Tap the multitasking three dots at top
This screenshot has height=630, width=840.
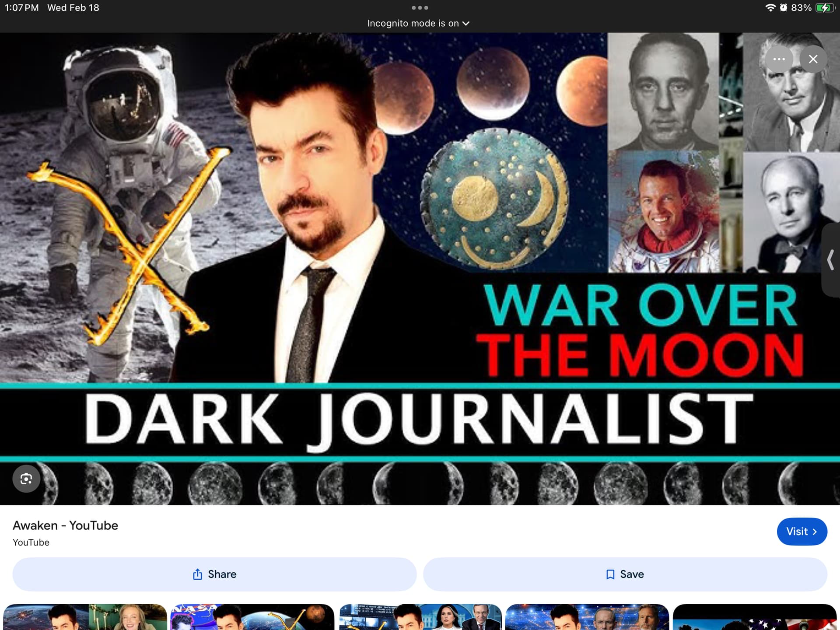pos(420,7)
